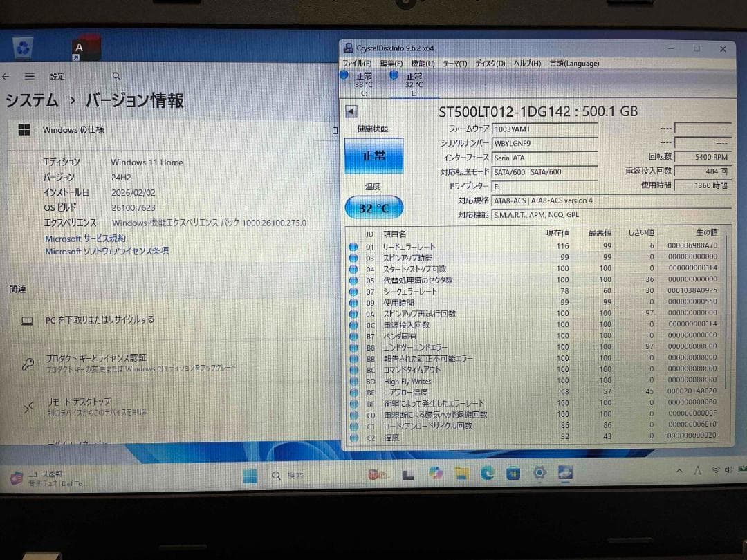Click the previous-drive arrow beside the drive name
The height and width of the screenshot is (560, 747).
(x=351, y=111)
